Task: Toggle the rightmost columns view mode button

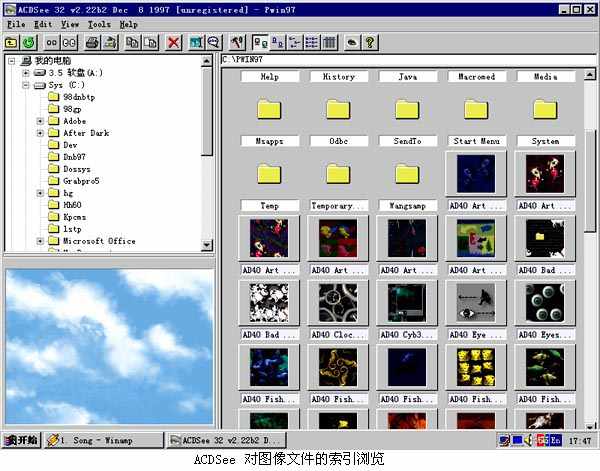Action: pos(329,43)
